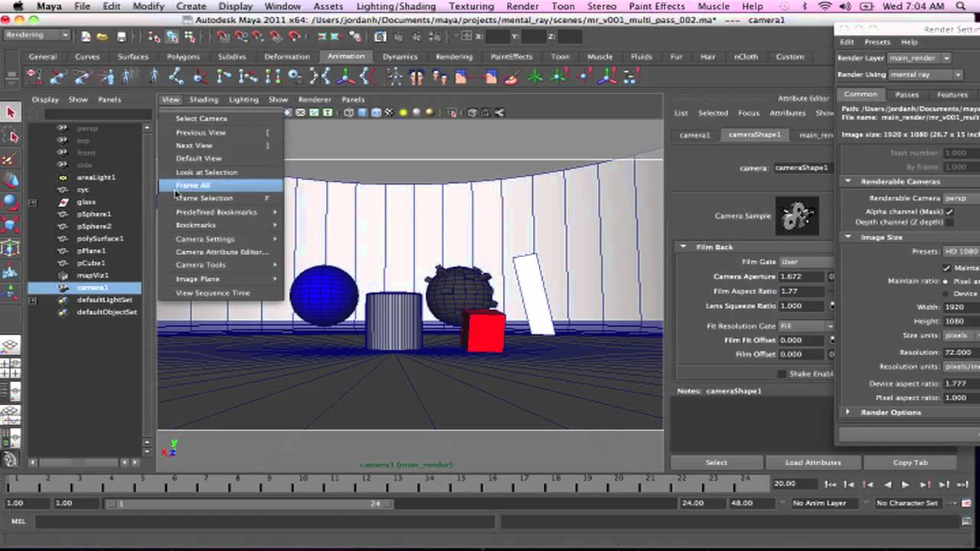This screenshot has height=551, width=980.
Task: Click the Set Key icon on Animation shelf
Action: point(34,76)
